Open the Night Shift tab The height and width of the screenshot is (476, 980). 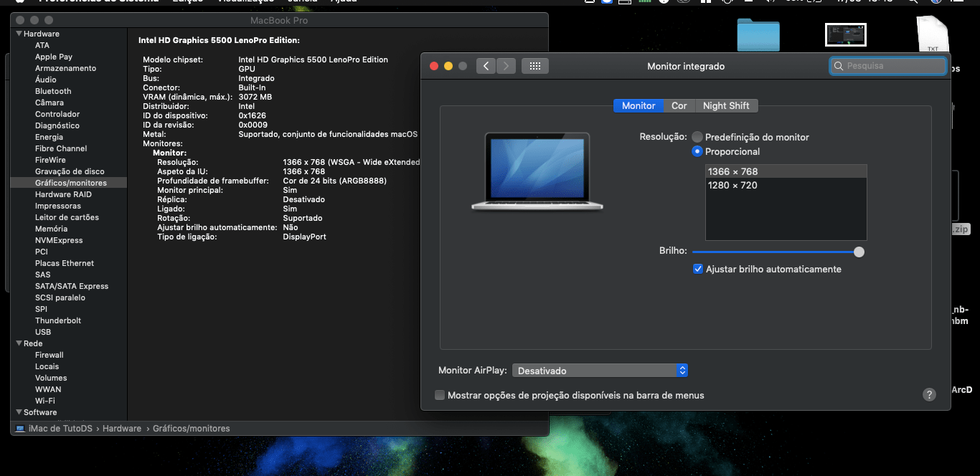point(725,105)
